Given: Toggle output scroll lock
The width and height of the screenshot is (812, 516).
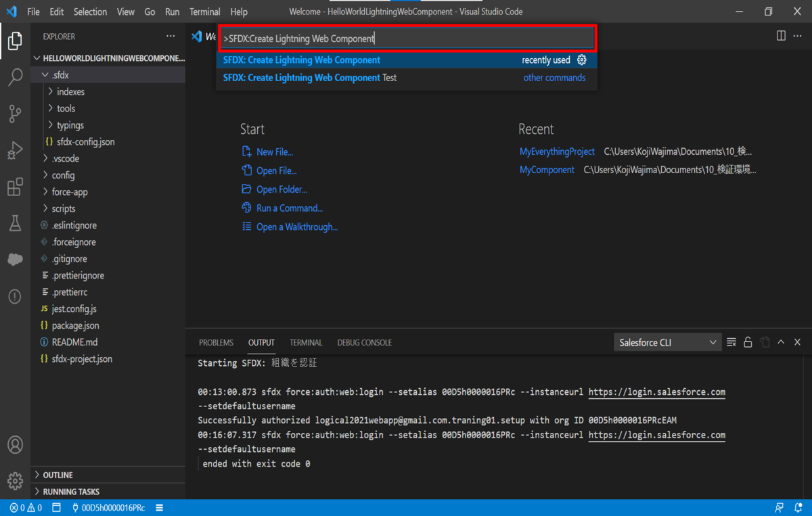Looking at the screenshot, I should (x=748, y=342).
